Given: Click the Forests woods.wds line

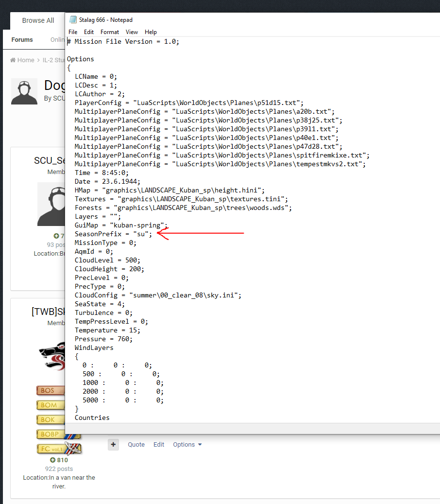Looking at the screenshot, I should (x=183, y=208).
